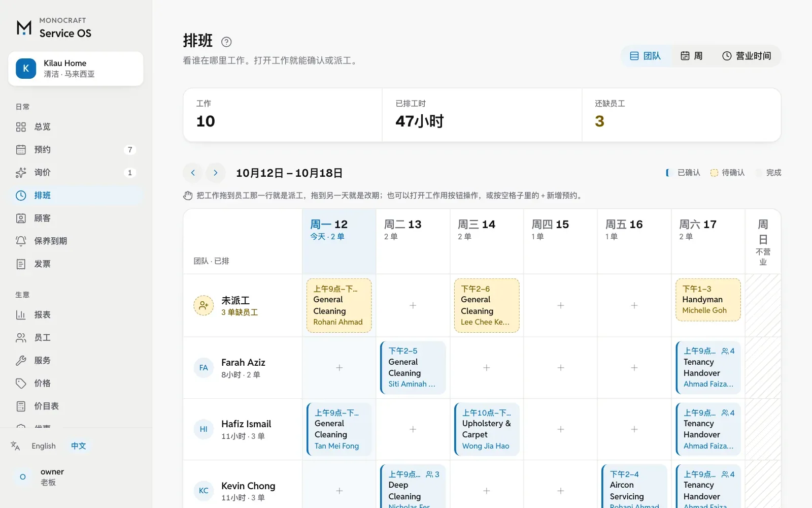
Task: Open 询价 sparkle icon in sidebar
Action: click(21, 173)
